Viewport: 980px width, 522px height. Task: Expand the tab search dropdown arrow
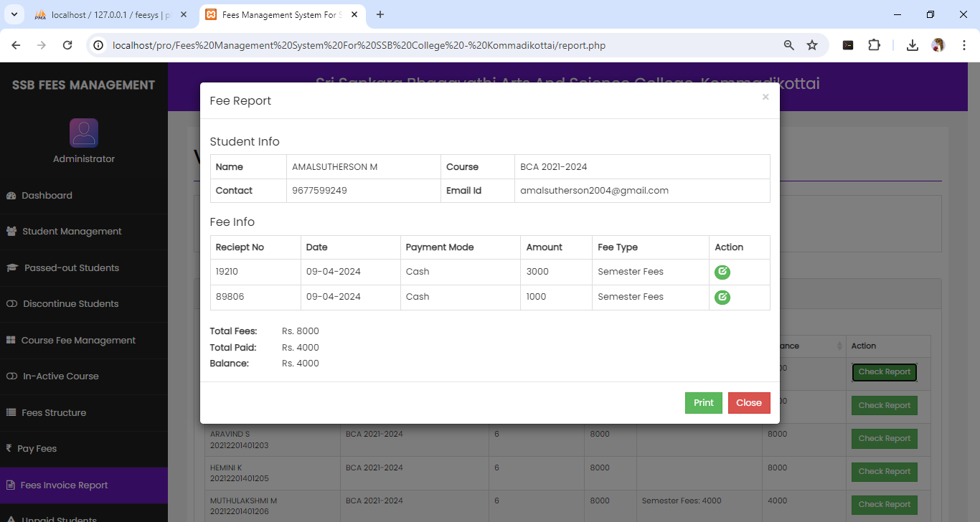14,14
